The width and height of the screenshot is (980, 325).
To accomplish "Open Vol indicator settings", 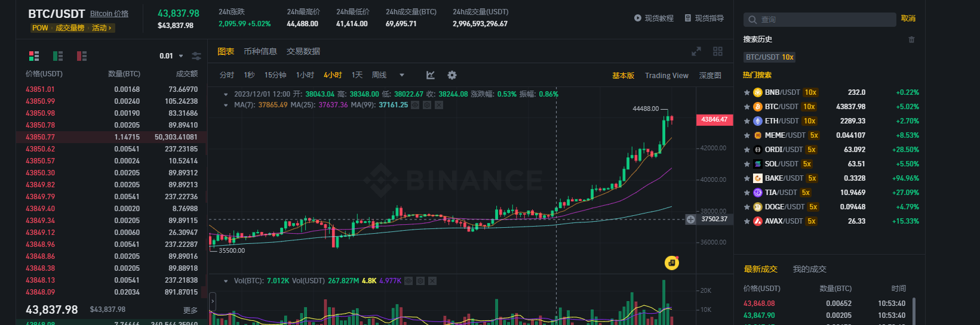I will (x=420, y=281).
